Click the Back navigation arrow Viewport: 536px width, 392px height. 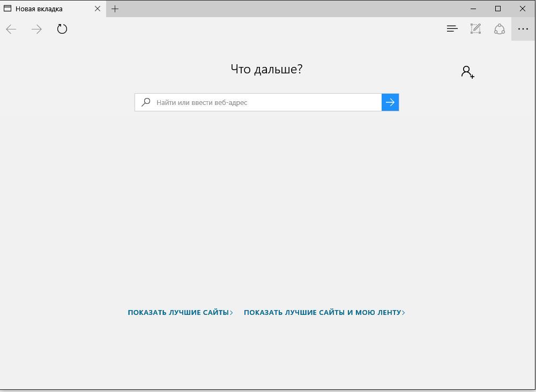click(11, 29)
